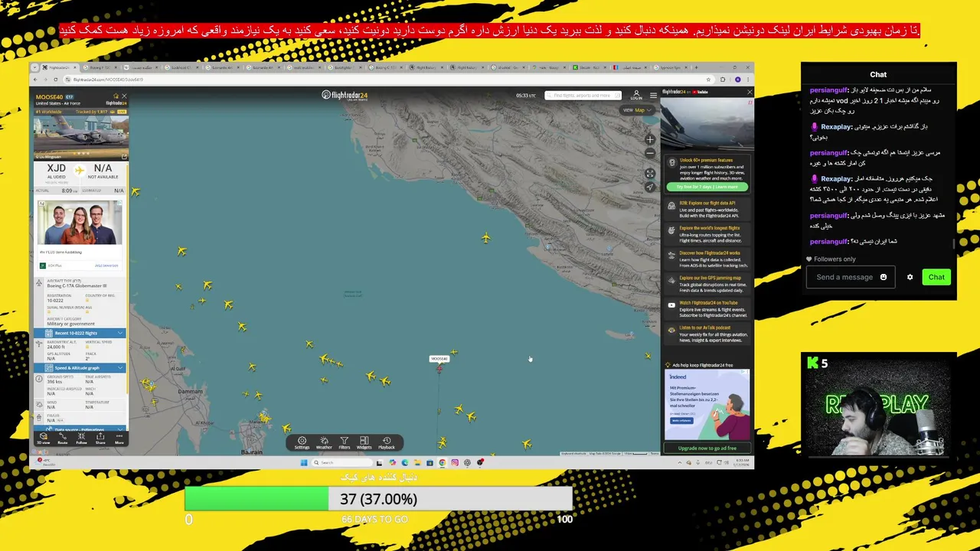Open the chat emoji picker
This screenshot has height=551, width=980.
(x=884, y=277)
